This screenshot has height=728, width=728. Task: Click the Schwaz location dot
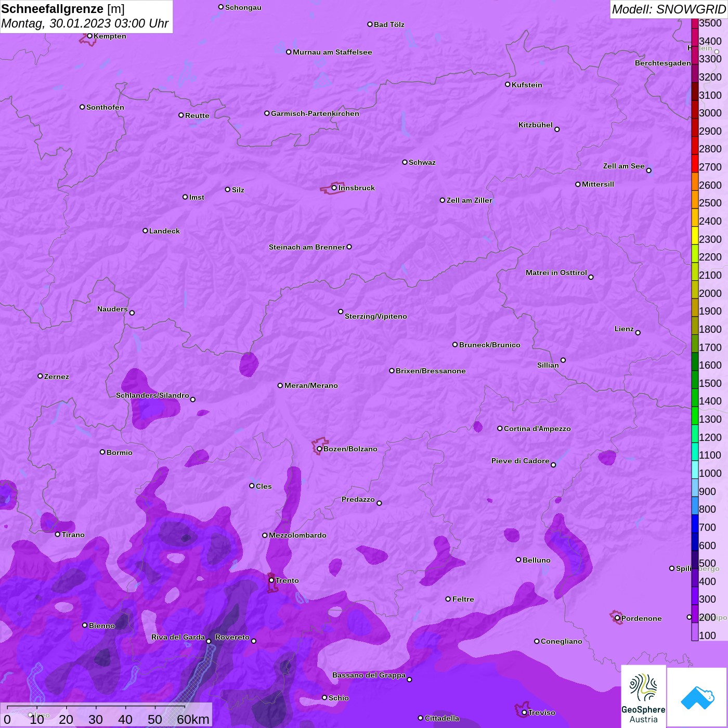point(405,162)
